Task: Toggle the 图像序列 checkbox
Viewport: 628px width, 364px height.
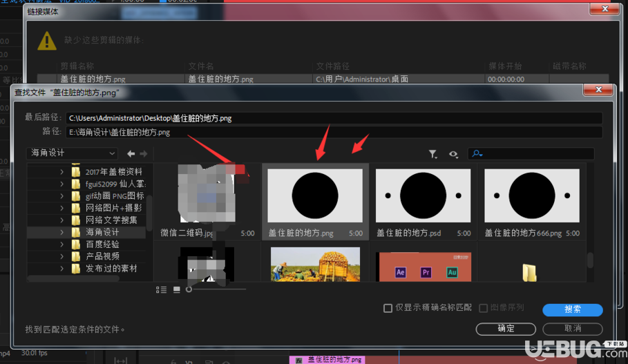Action: click(484, 308)
